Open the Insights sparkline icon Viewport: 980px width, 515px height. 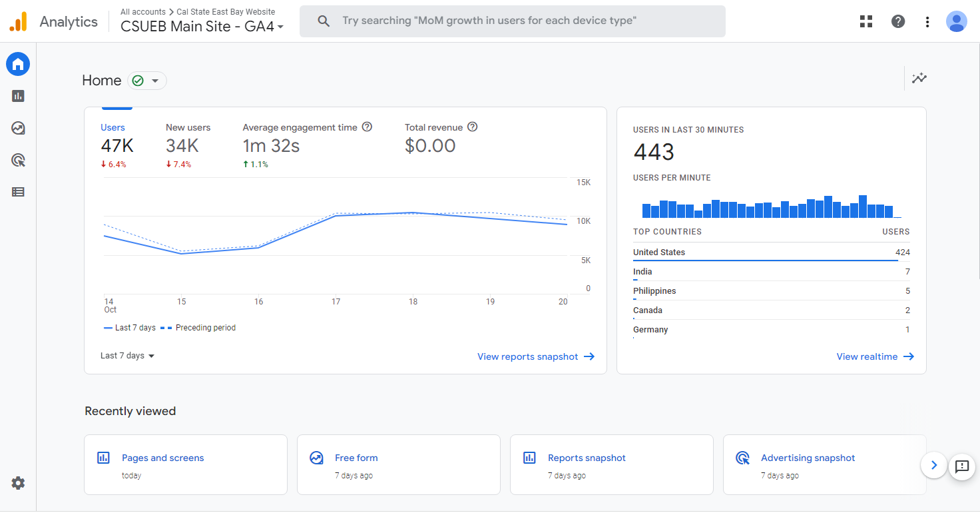919,78
